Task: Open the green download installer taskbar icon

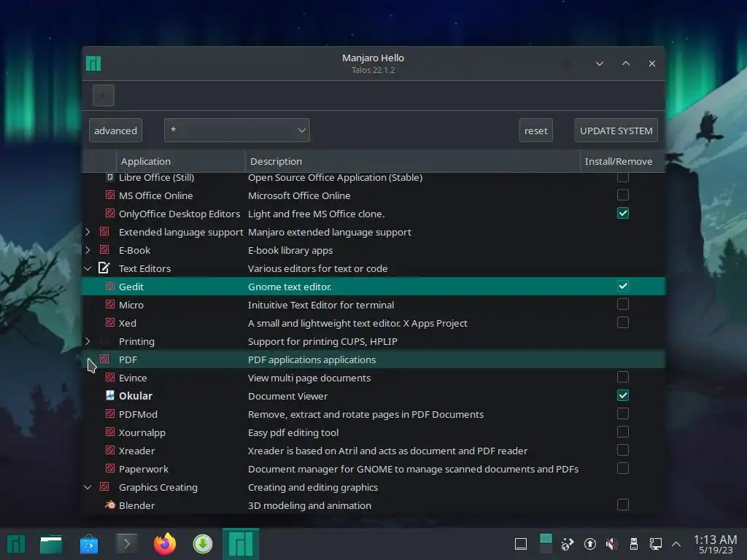Action: pyautogui.click(x=203, y=544)
